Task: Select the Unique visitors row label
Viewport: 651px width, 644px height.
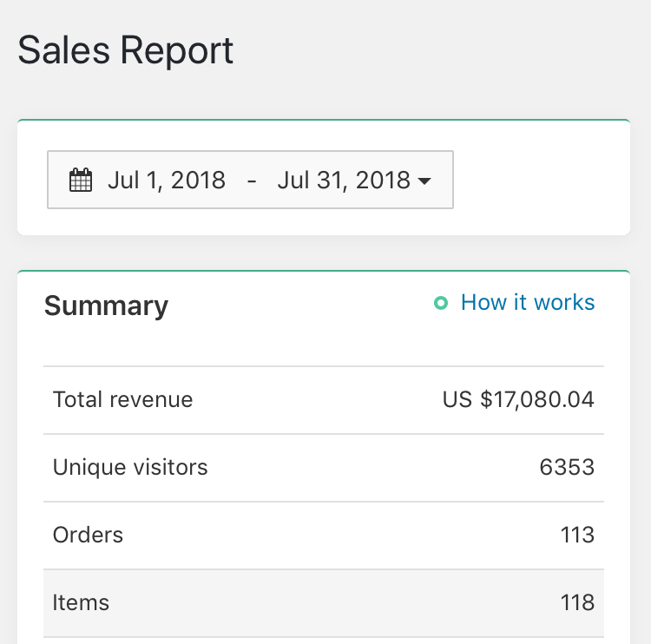Action: coord(130,467)
